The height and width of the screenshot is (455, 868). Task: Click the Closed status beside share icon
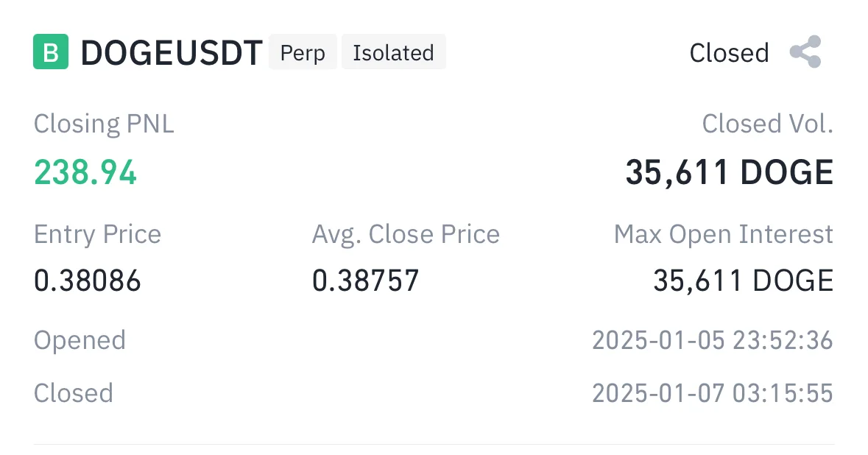729,53
